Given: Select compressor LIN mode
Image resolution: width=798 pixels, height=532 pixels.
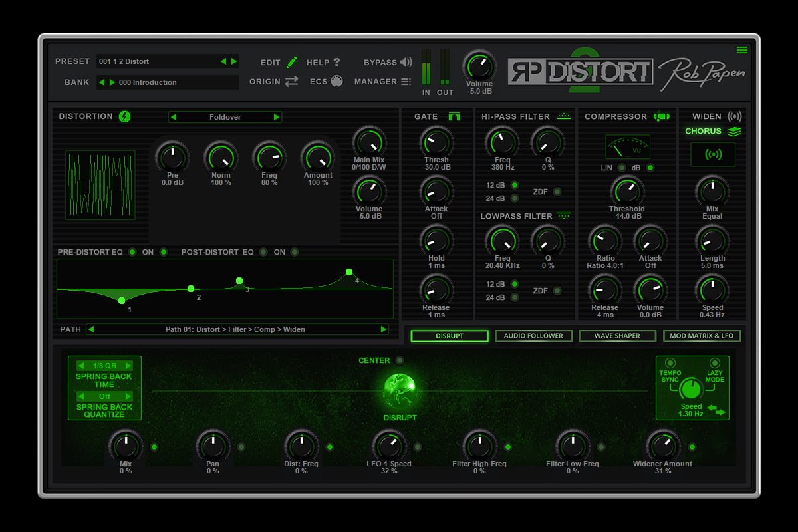Looking at the screenshot, I should (x=621, y=168).
